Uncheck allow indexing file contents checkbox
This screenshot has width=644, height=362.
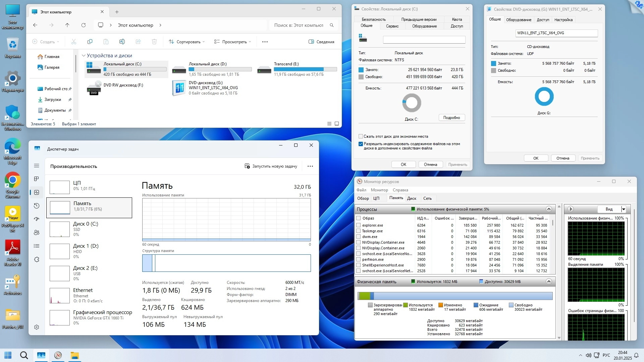(x=361, y=144)
